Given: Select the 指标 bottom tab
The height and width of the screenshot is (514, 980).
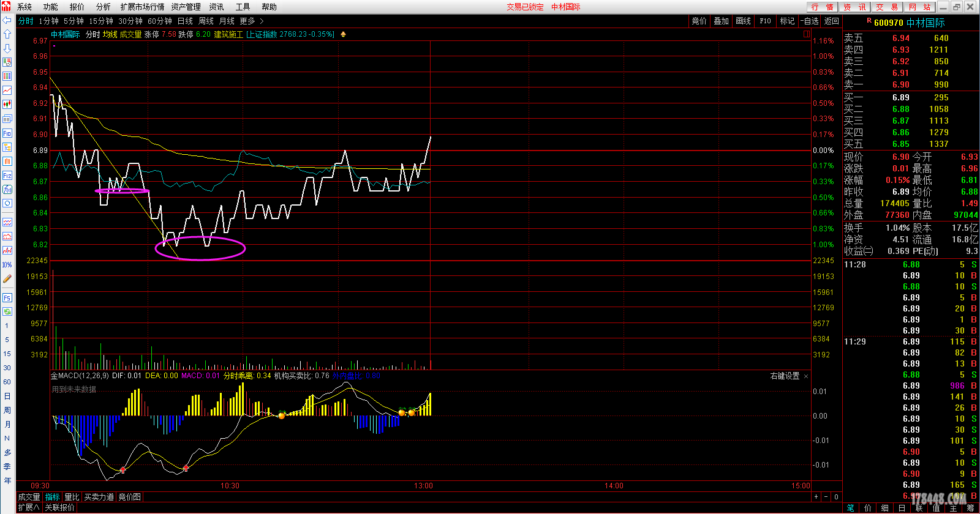Looking at the screenshot, I should pyautogui.click(x=53, y=497).
